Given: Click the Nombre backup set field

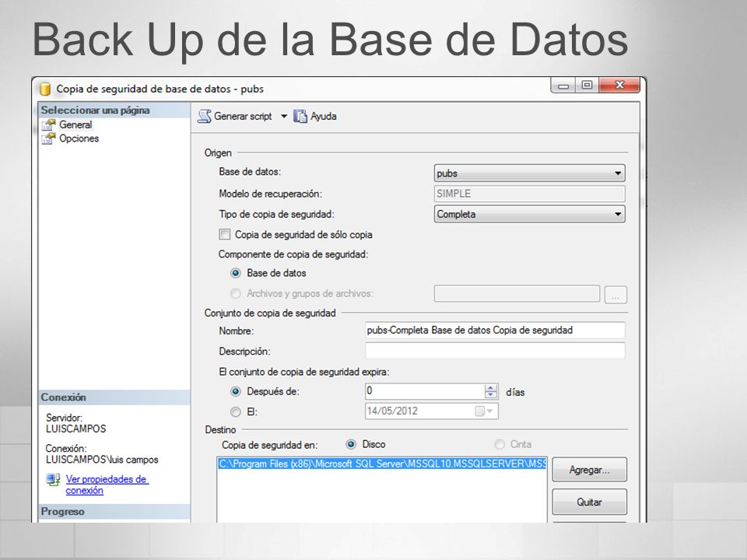Looking at the screenshot, I should pyautogui.click(x=495, y=331).
